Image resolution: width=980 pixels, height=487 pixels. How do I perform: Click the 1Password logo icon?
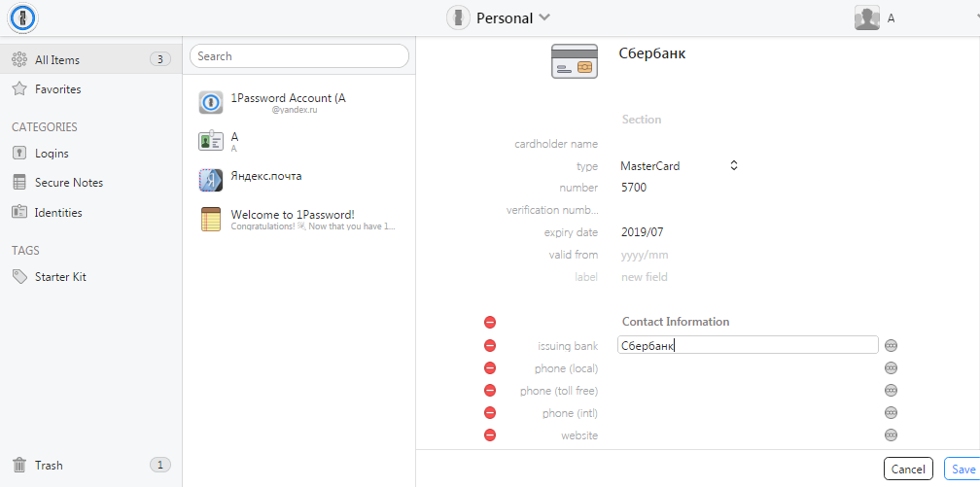pos(23,17)
